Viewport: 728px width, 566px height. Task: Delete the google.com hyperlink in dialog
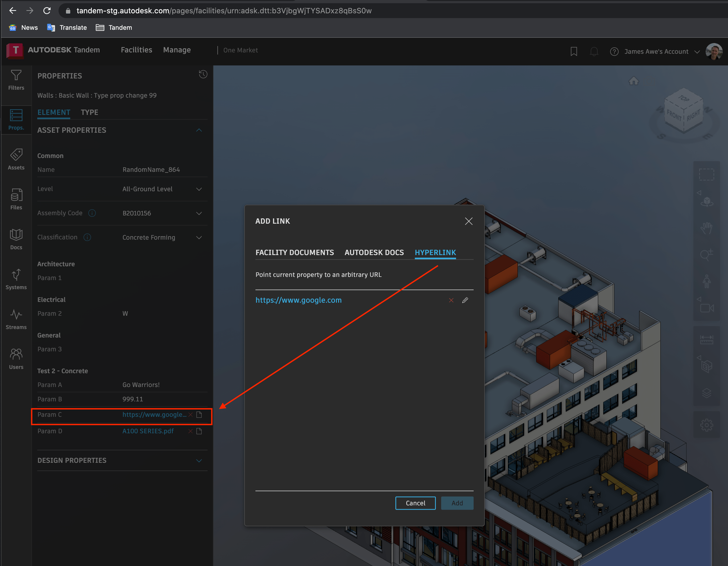pos(451,301)
